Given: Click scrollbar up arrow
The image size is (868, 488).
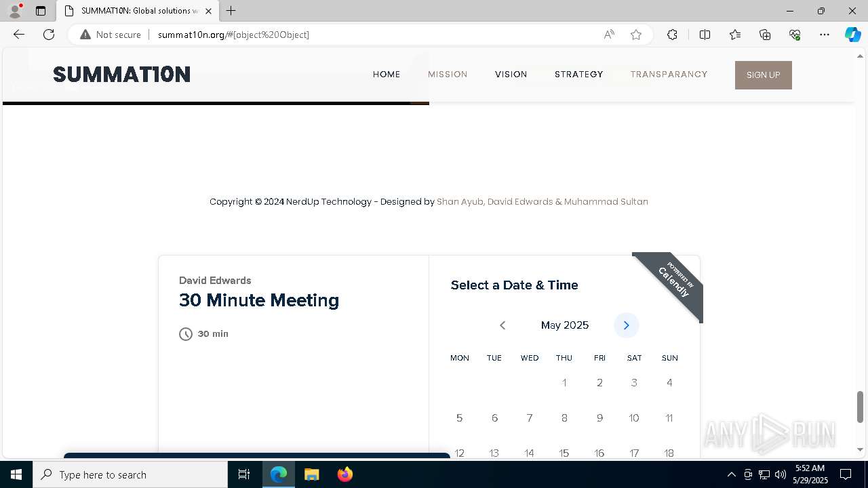Looking at the screenshot, I should click(x=861, y=56).
